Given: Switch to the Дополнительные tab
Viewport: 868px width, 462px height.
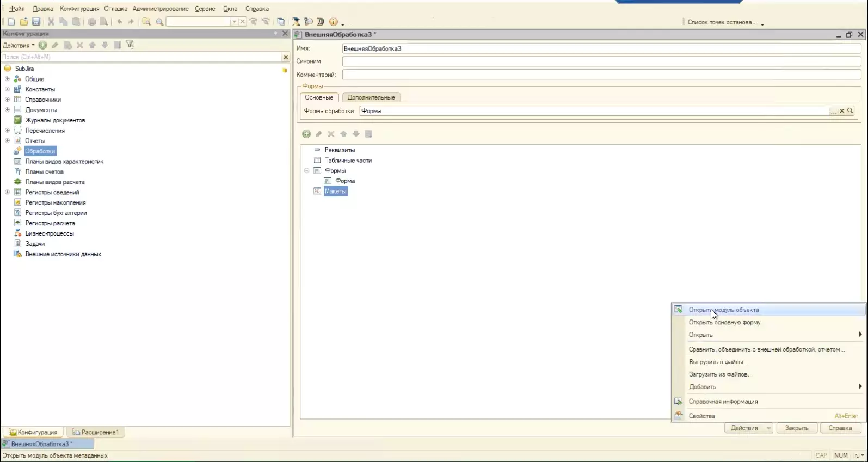Looking at the screenshot, I should (x=371, y=97).
